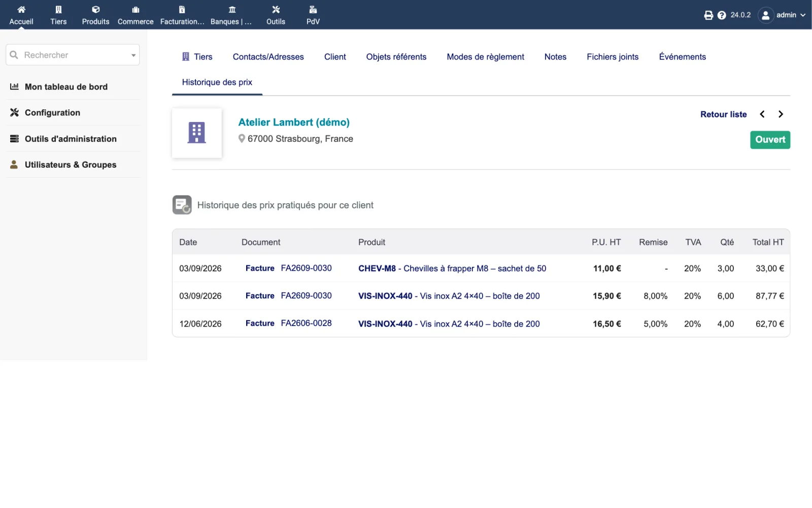Click the price history title icon
This screenshot has height=508, width=812.
pos(182,205)
